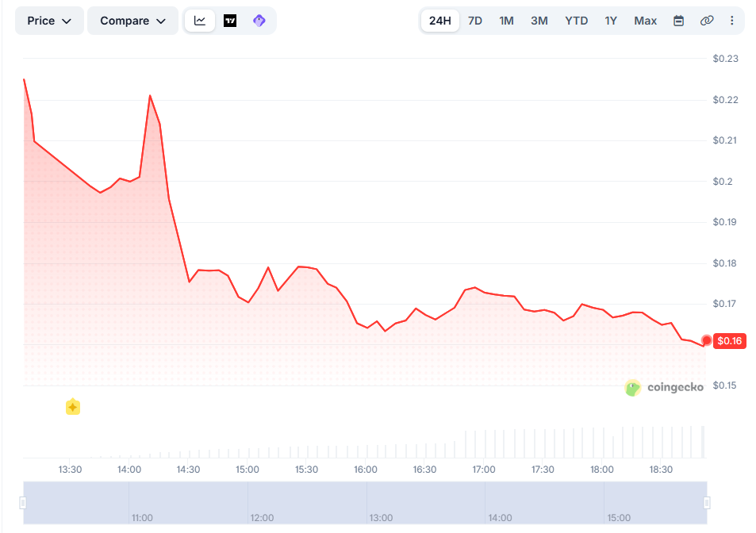Click the CoinGecko logo watermark
The image size is (756, 533).
click(x=665, y=388)
